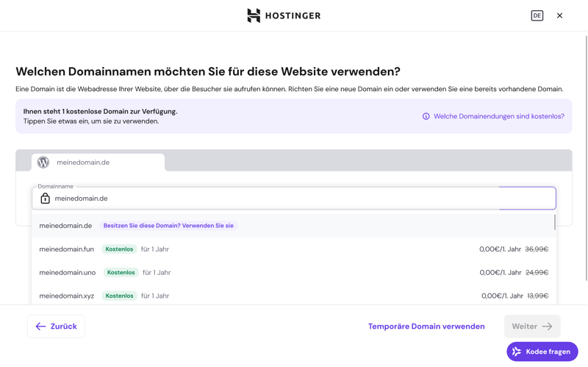Image resolution: width=588 pixels, height=367 pixels.
Task: Click the Hostinger logo icon
Action: point(254,15)
